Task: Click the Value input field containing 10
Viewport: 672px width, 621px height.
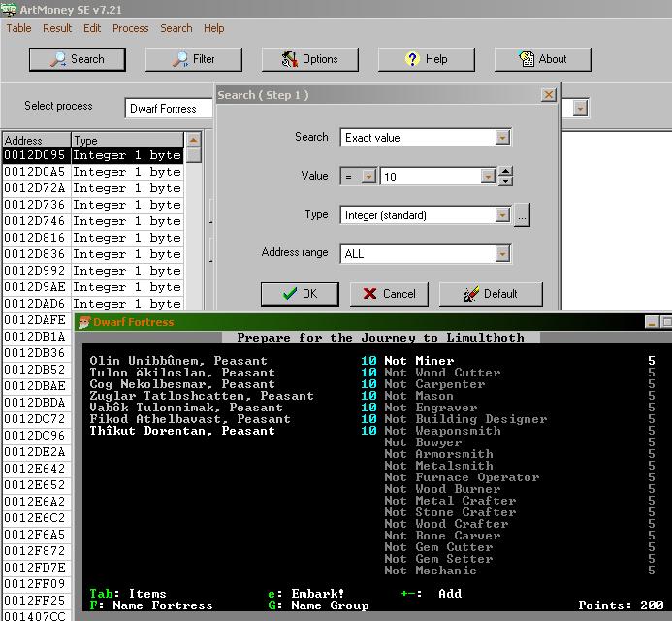Action: (x=431, y=177)
